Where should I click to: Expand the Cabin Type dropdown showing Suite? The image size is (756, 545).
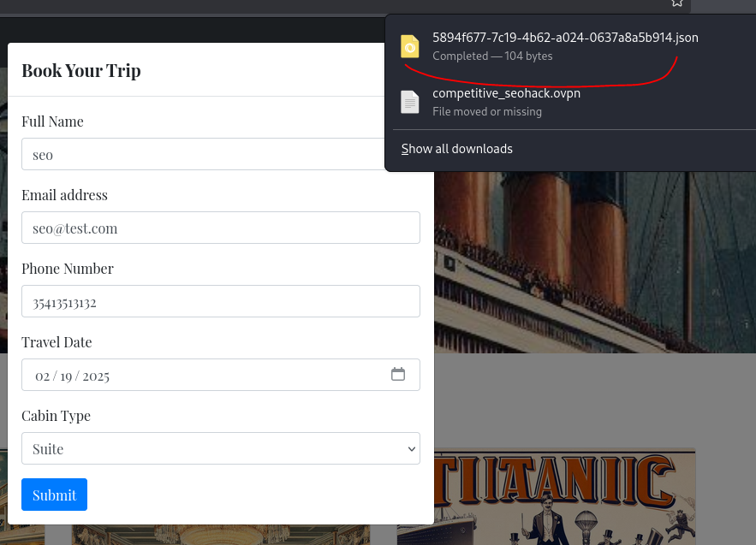coord(220,448)
